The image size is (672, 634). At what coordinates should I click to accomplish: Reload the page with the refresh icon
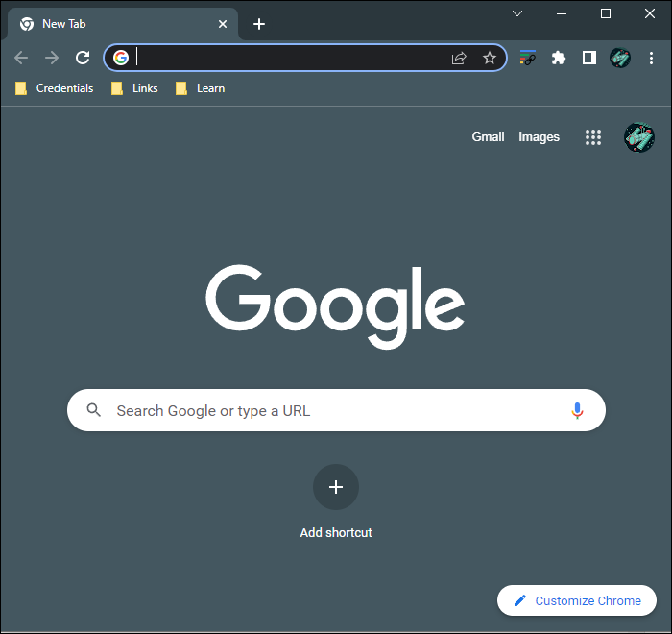[x=83, y=58]
